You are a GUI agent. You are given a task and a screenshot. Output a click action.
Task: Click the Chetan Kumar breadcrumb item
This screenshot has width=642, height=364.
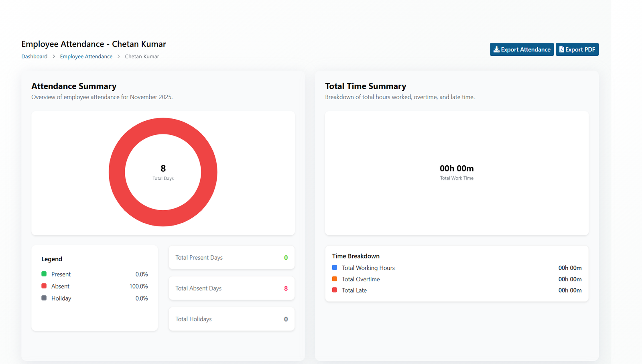[142, 57]
